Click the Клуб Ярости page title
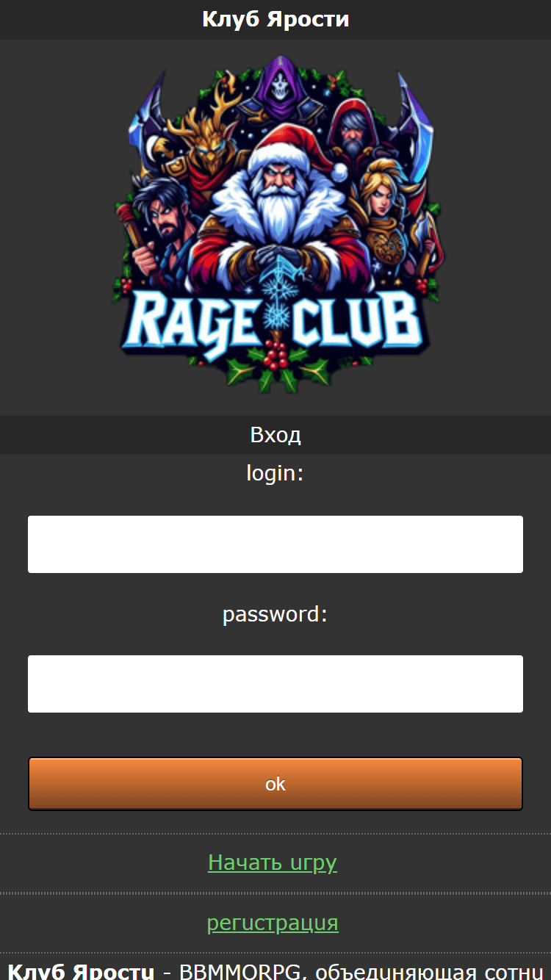 [275, 19]
